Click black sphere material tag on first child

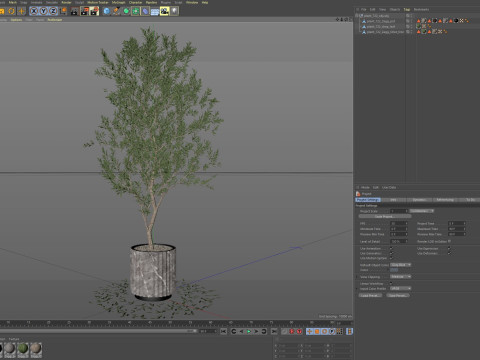coord(456,21)
